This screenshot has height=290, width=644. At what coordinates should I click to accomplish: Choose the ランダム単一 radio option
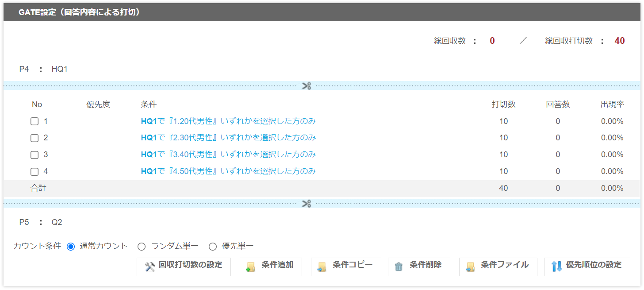[142, 247]
